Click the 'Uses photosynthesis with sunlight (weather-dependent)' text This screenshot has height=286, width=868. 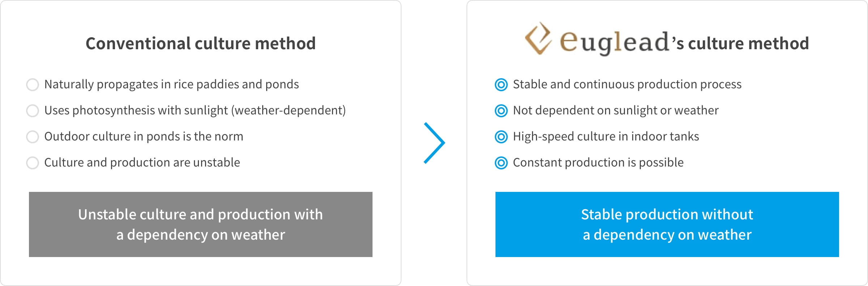pos(195,110)
